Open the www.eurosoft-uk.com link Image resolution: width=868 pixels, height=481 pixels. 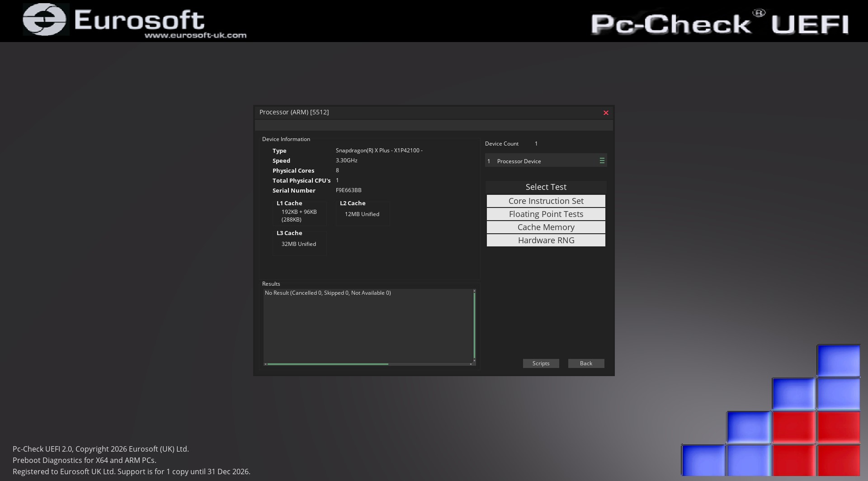click(x=195, y=35)
